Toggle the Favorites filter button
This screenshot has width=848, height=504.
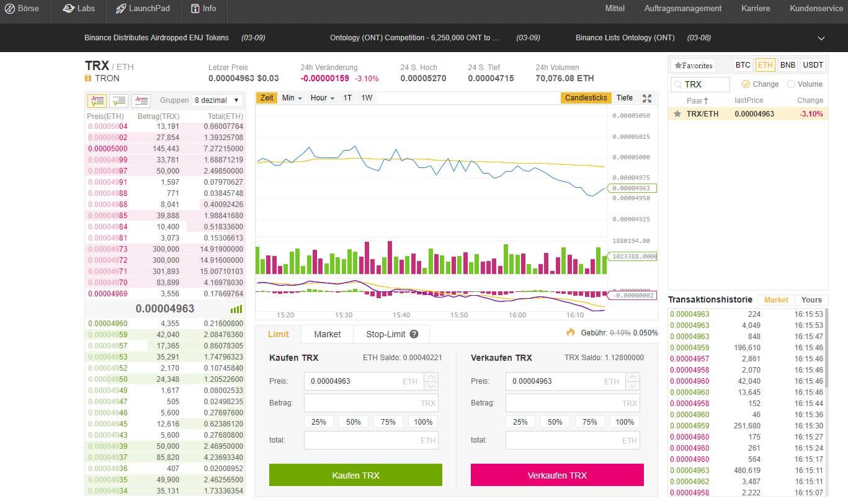(x=694, y=65)
